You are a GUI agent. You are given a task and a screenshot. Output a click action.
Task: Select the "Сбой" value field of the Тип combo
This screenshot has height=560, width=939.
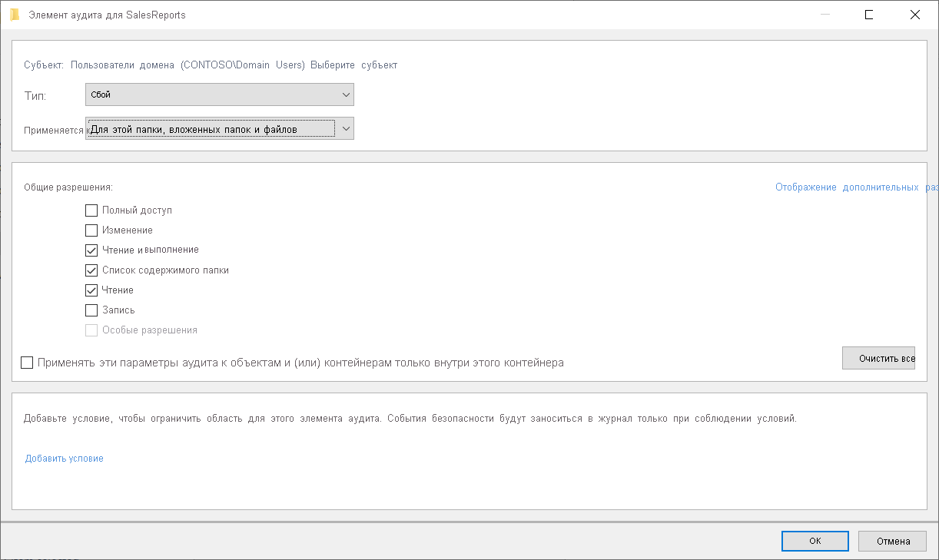(x=207, y=94)
